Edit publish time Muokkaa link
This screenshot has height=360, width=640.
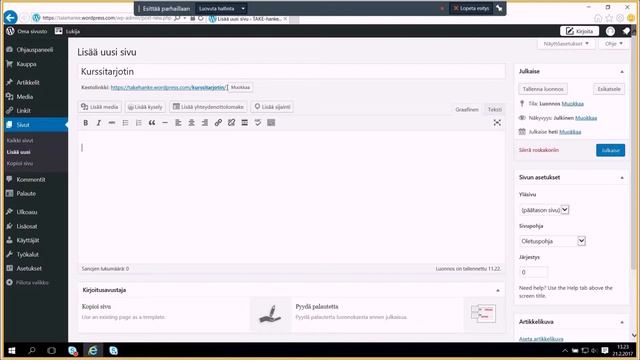coord(570,132)
